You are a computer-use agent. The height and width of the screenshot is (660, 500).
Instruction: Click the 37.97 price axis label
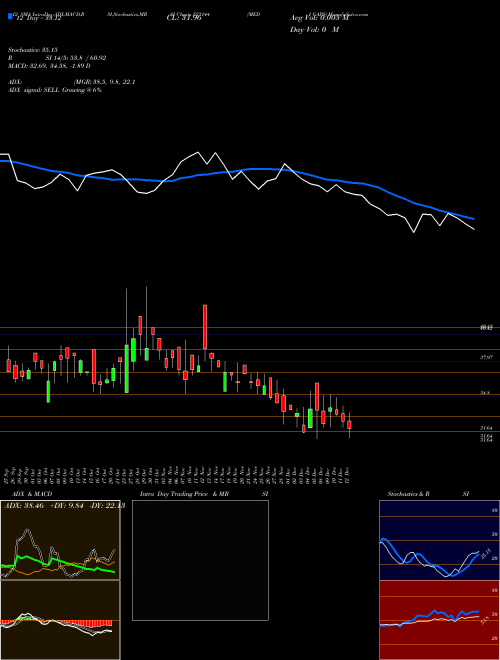(x=487, y=357)
